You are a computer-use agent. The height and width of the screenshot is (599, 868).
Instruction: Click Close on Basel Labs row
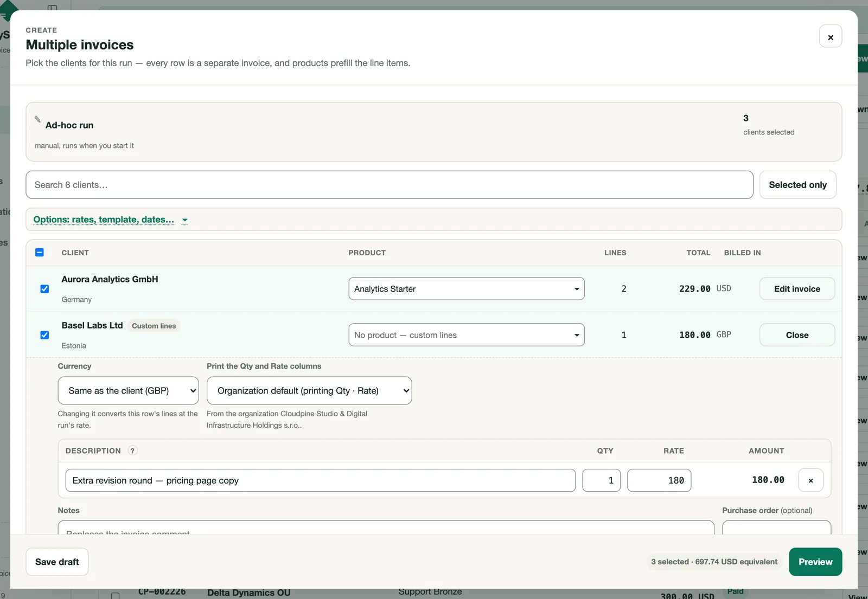[x=797, y=335]
